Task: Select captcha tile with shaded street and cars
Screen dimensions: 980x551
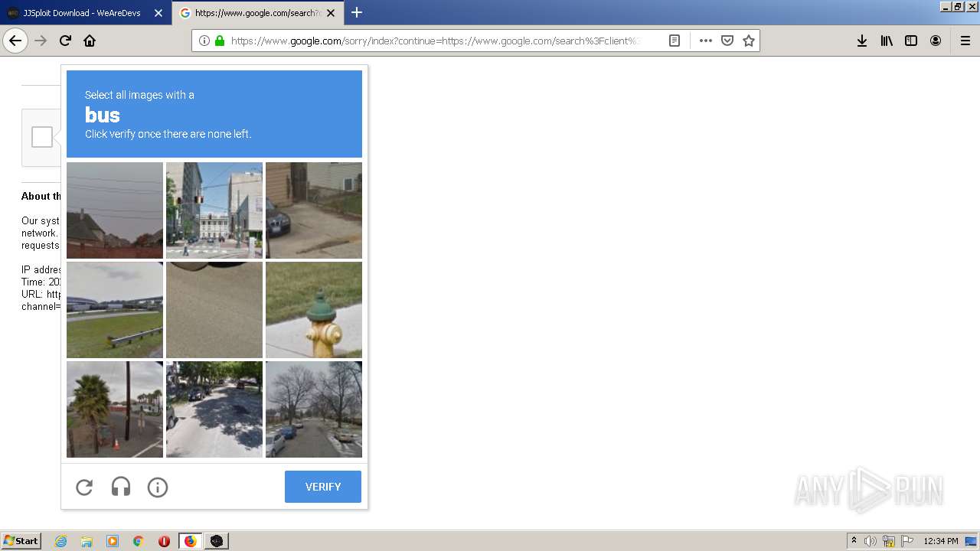Action: pos(214,409)
